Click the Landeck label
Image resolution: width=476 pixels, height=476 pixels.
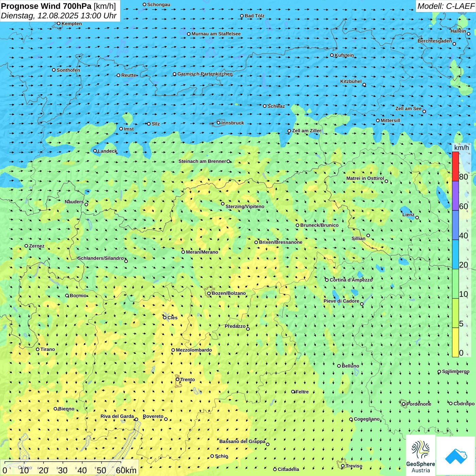(107, 151)
